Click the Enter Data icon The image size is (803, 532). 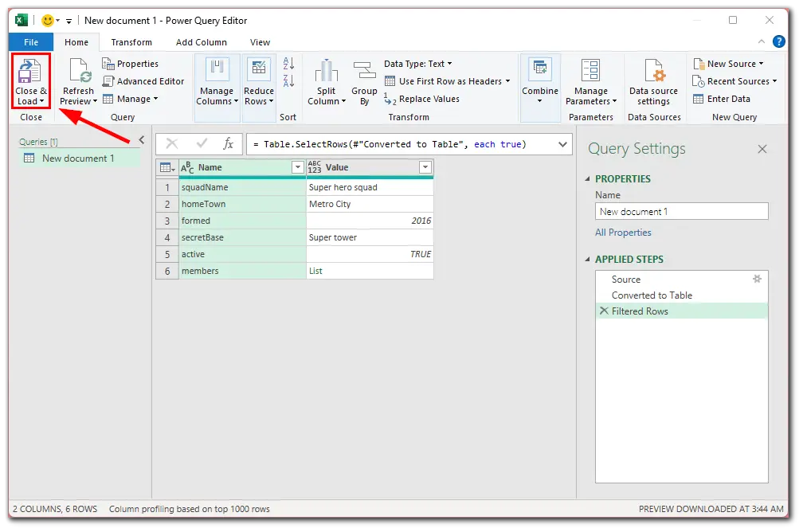[x=698, y=99]
